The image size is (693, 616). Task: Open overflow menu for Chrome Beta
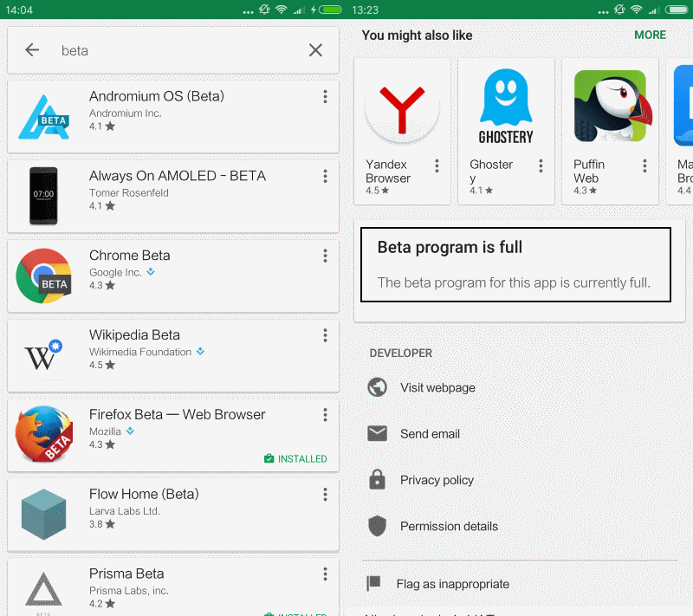(x=325, y=256)
